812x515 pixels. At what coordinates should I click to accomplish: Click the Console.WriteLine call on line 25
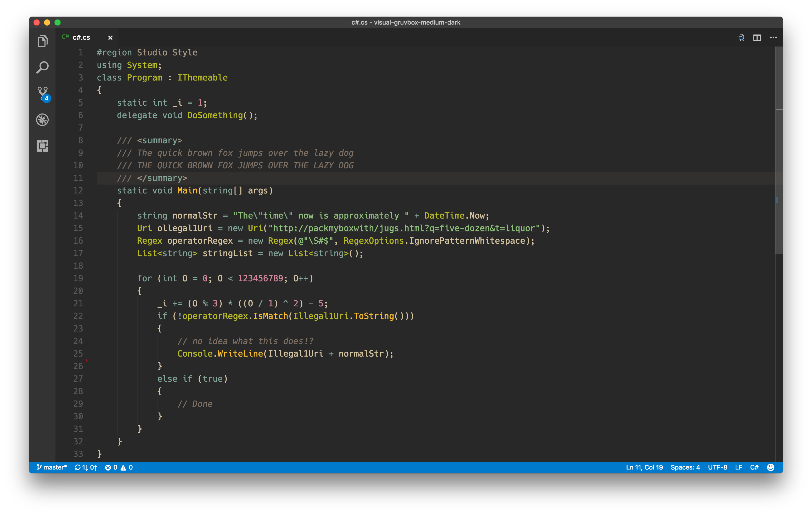click(x=220, y=353)
